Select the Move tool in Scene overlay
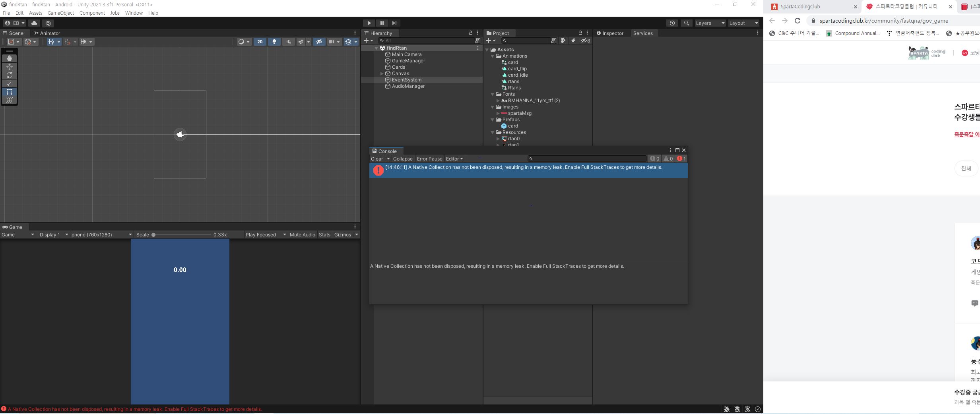The width and height of the screenshot is (980, 414). [x=10, y=66]
